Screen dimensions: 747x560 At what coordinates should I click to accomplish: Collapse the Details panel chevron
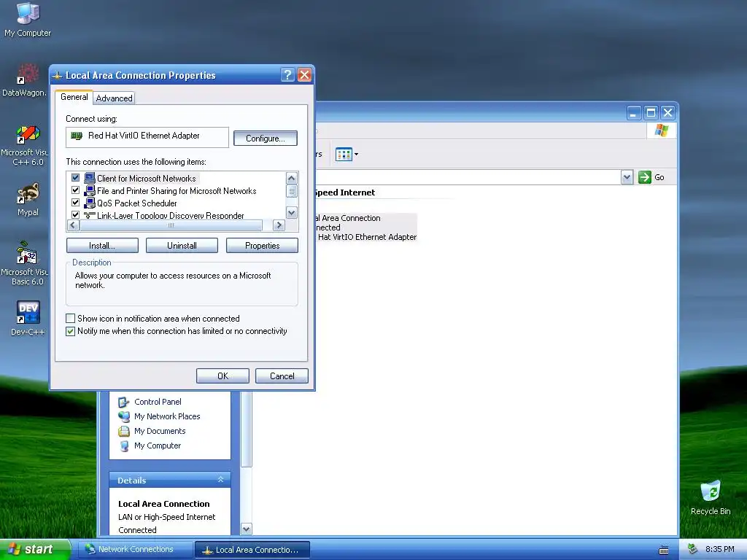(x=220, y=480)
